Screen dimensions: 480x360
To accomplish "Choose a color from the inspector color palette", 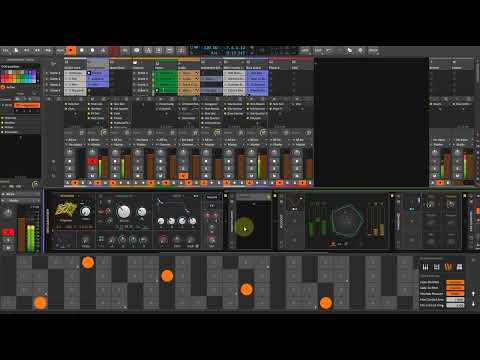I will tap(19, 77).
